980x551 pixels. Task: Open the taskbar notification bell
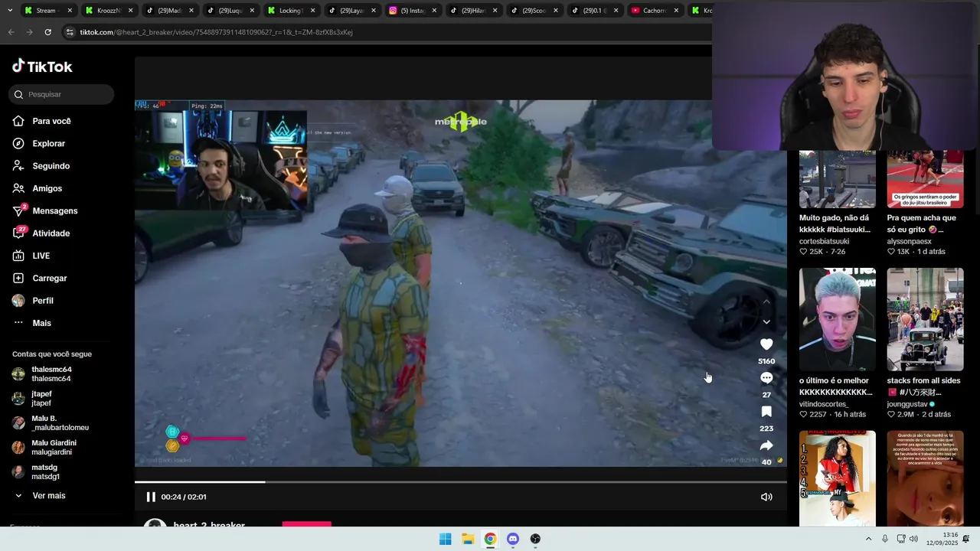(x=966, y=539)
